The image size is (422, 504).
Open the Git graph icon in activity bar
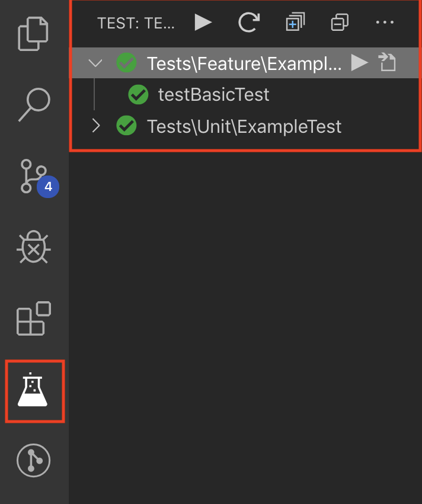[x=34, y=461]
